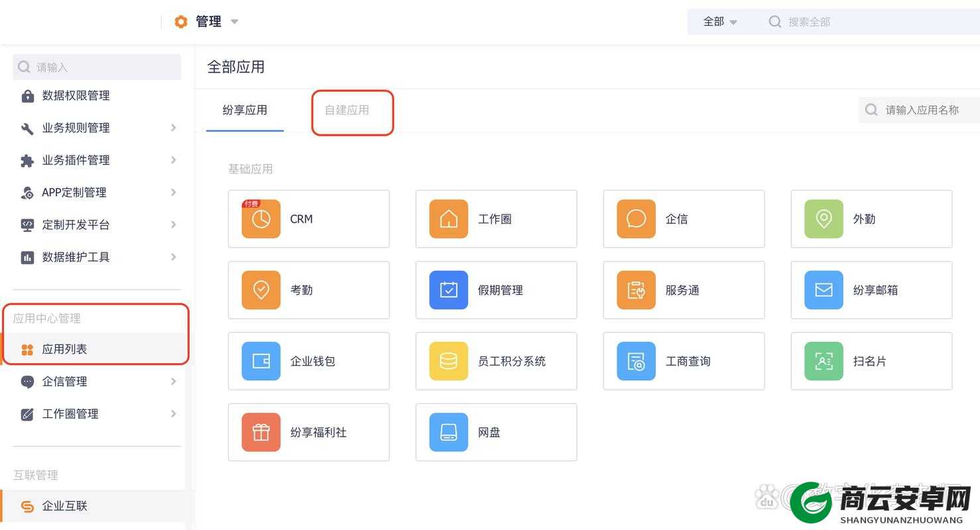Click the monitor icon for 定制开发平台

[27, 225]
